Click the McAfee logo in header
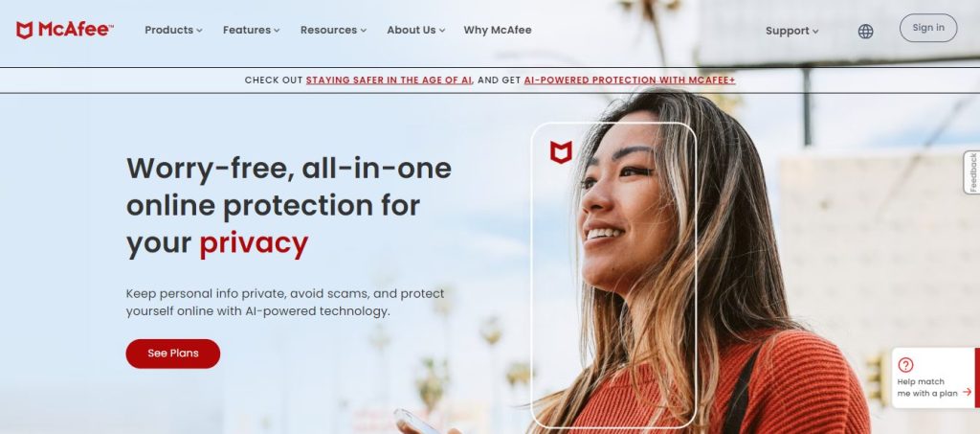The image size is (980, 434). coord(64,30)
